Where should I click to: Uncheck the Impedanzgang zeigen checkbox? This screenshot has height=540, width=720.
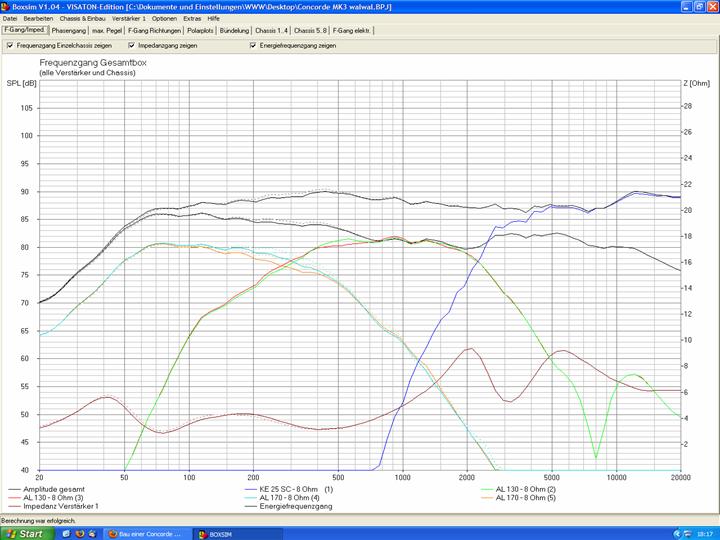132,45
